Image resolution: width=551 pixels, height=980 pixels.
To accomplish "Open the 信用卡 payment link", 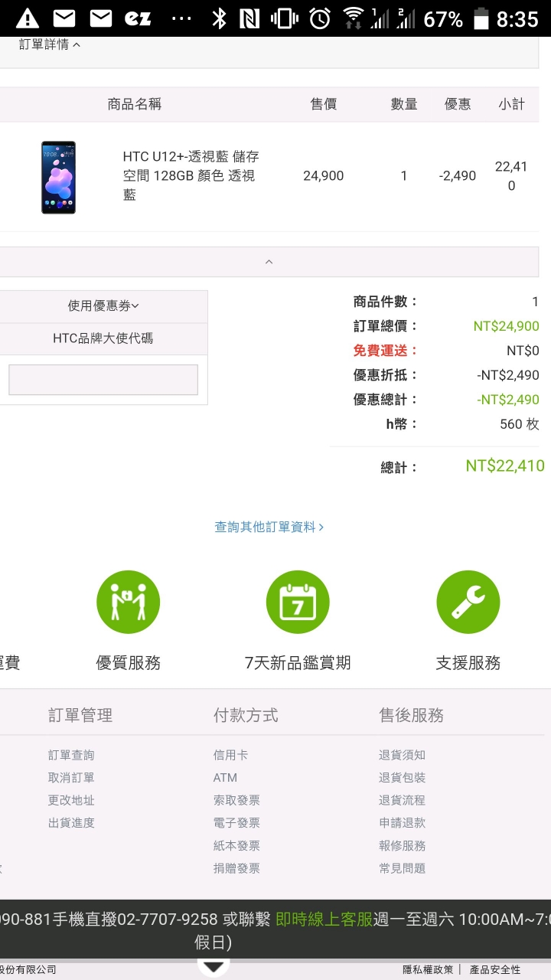I will coord(230,755).
